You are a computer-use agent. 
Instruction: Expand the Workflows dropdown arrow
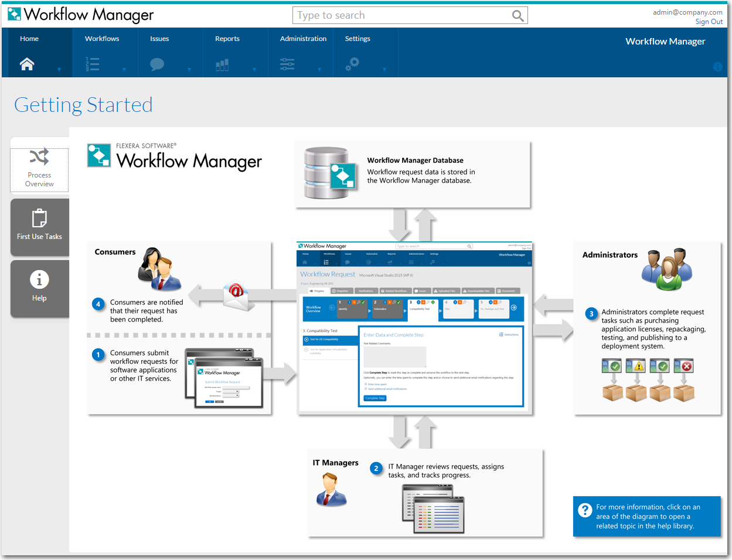[x=124, y=70]
